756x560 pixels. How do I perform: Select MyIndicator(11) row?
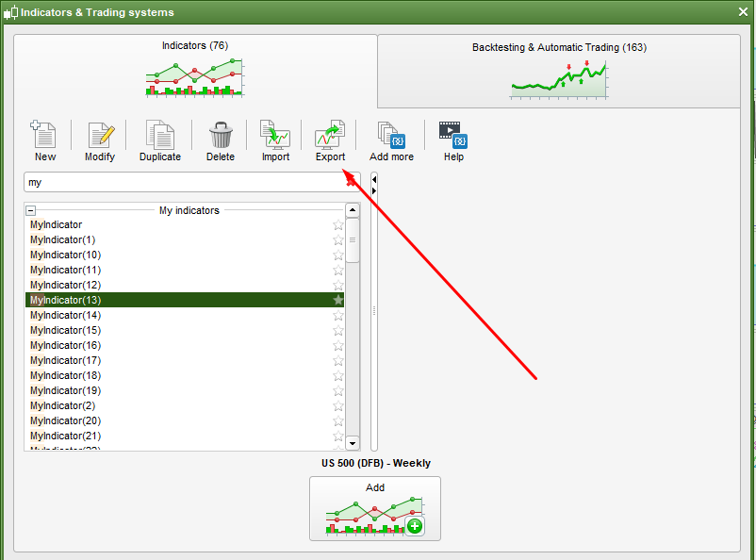(185, 271)
